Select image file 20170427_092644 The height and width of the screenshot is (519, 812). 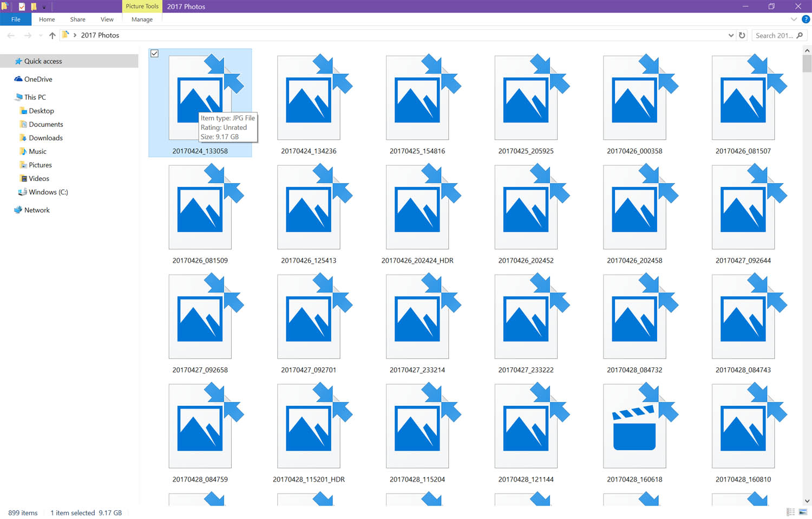point(743,212)
